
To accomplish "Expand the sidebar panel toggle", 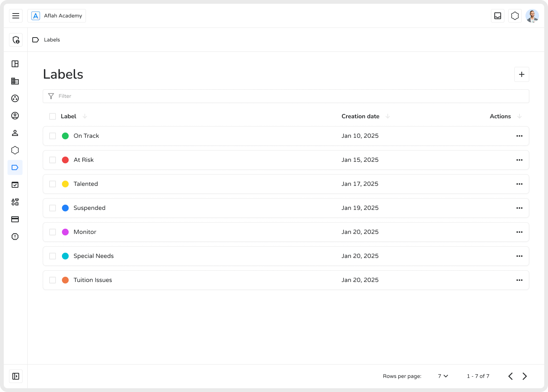I will [x=16, y=376].
